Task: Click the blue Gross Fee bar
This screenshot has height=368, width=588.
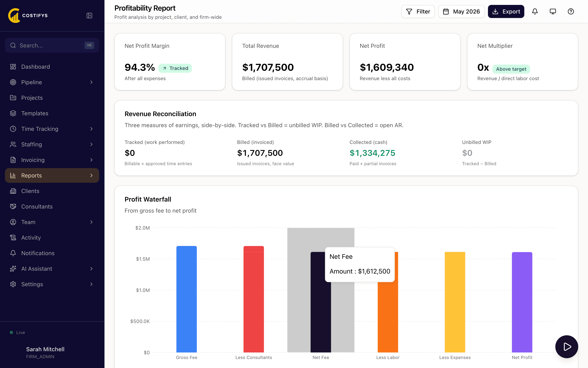Action: coord(187,299)
